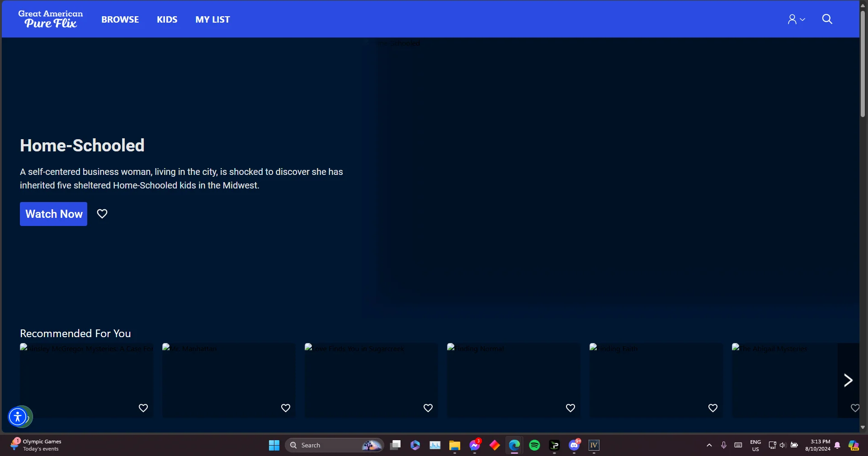
Task: Open the BROWSE menu
Action: pyautogui.click(x=120, y=19)
